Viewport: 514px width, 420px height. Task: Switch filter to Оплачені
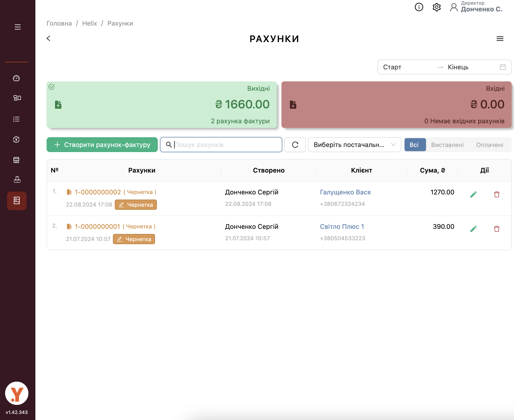[489, 145]
